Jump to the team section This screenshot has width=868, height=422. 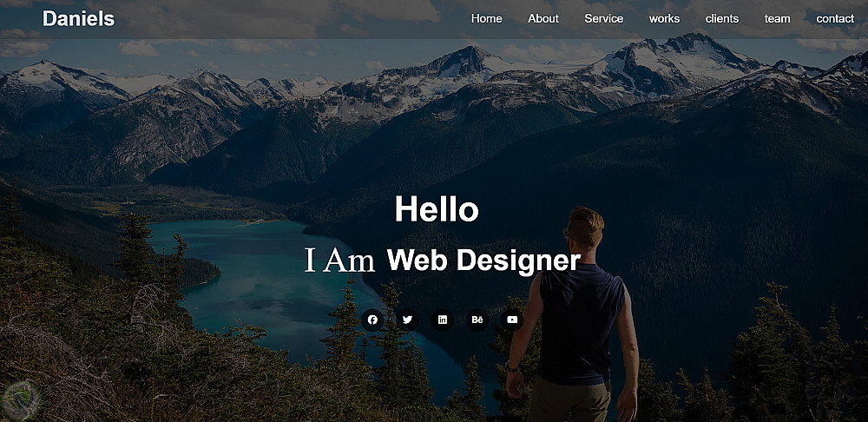pos(777,19)
